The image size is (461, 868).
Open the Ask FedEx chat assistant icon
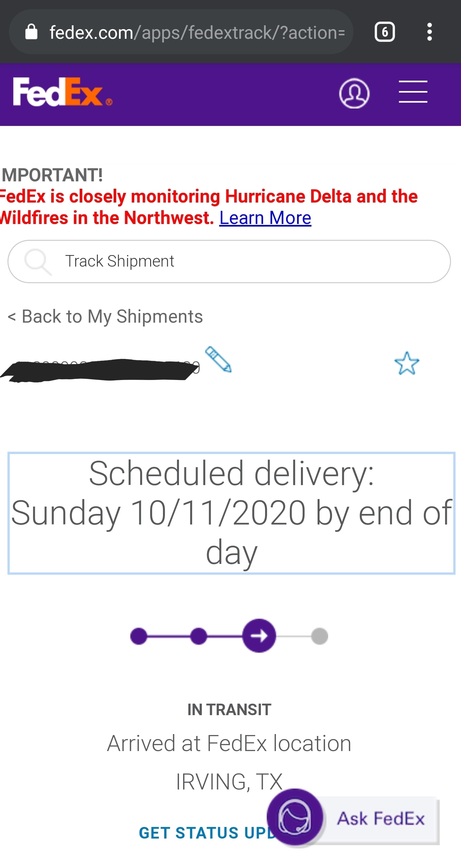click(x=295, y=818)
